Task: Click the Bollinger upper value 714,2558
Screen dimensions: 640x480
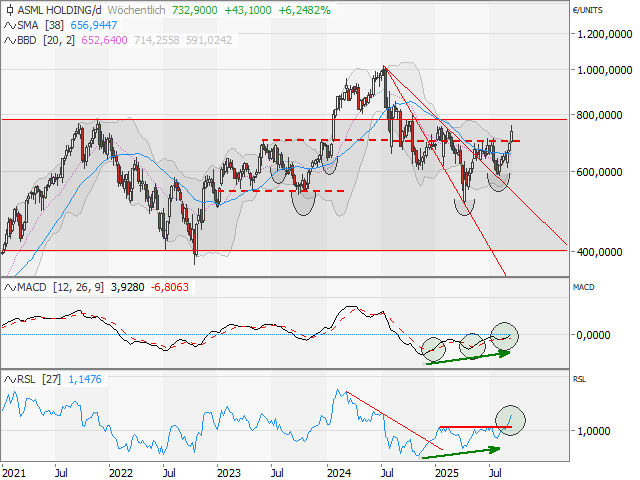Action: click(x=157, y=40)
